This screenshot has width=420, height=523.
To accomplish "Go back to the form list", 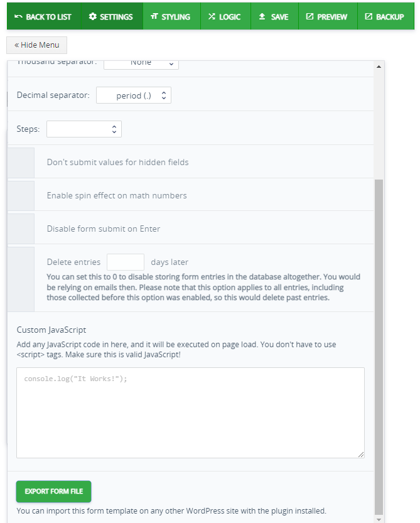I will pyautogui.click(x=45, y=16).
